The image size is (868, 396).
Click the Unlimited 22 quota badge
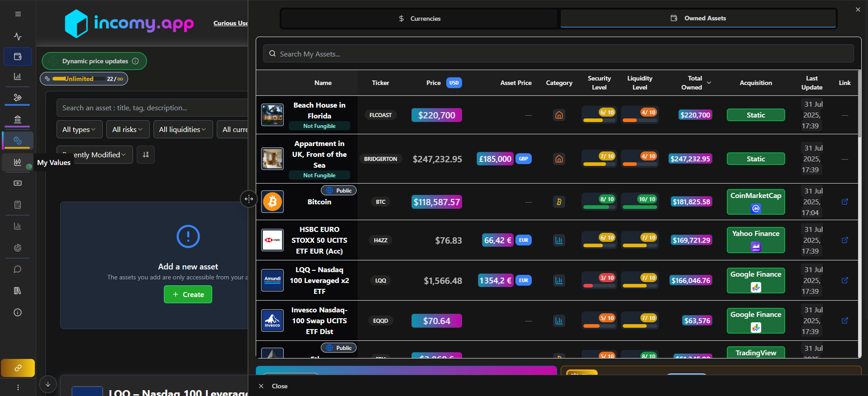84,79
